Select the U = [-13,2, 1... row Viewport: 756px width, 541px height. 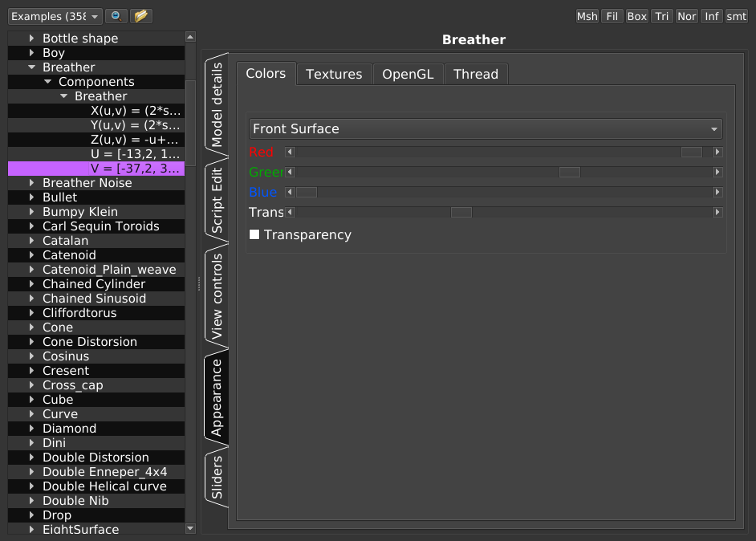pyautogui.click(x=96, y=154)
